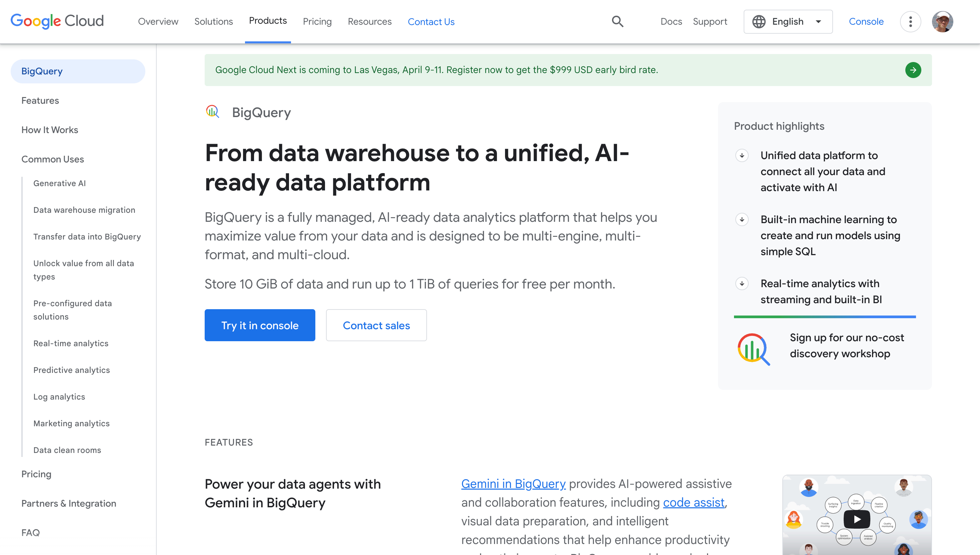Screen dimensions: 980x555
Task: Click the Product highlights heading
Action: [x=779, y=126]
